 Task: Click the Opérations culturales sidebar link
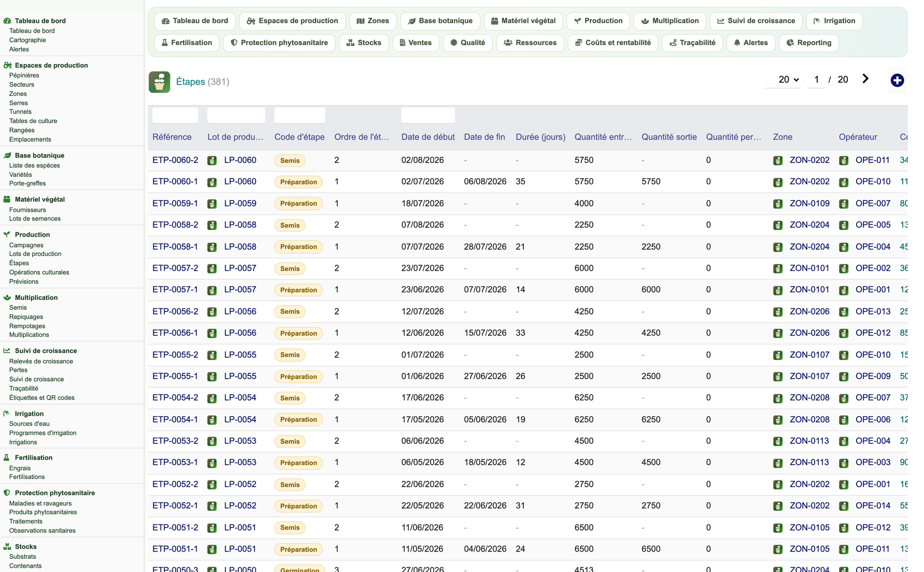coord(39,272)
